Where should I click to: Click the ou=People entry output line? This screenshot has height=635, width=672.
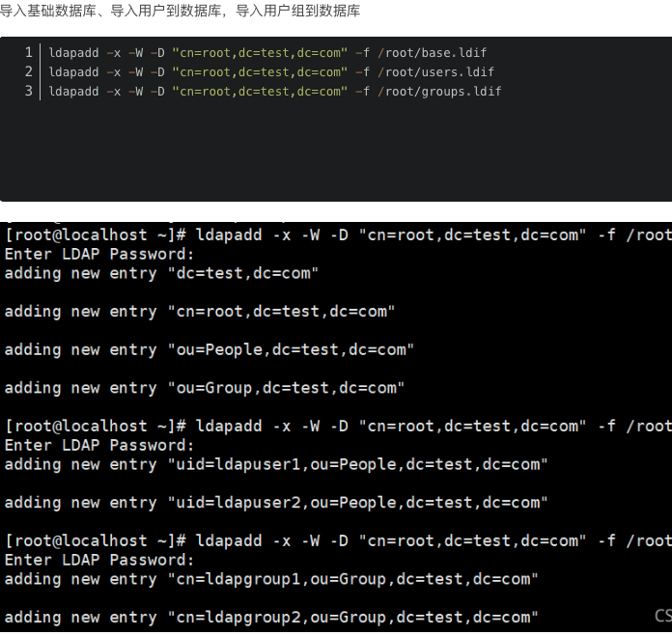click(x=210, y=349)
